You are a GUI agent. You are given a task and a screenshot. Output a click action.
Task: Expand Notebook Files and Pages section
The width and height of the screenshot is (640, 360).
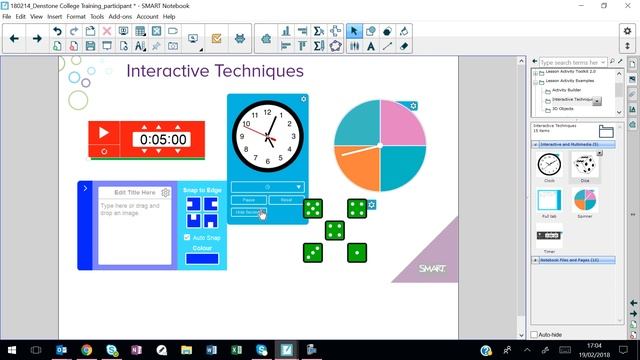pyautogui.click(x=535, y=260)
